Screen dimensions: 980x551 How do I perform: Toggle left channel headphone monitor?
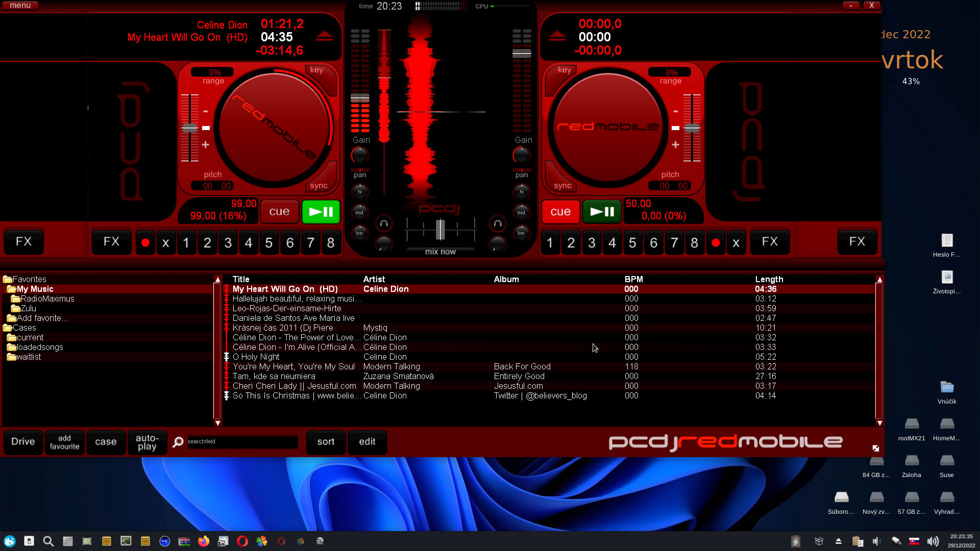click(x=384, y=223)
